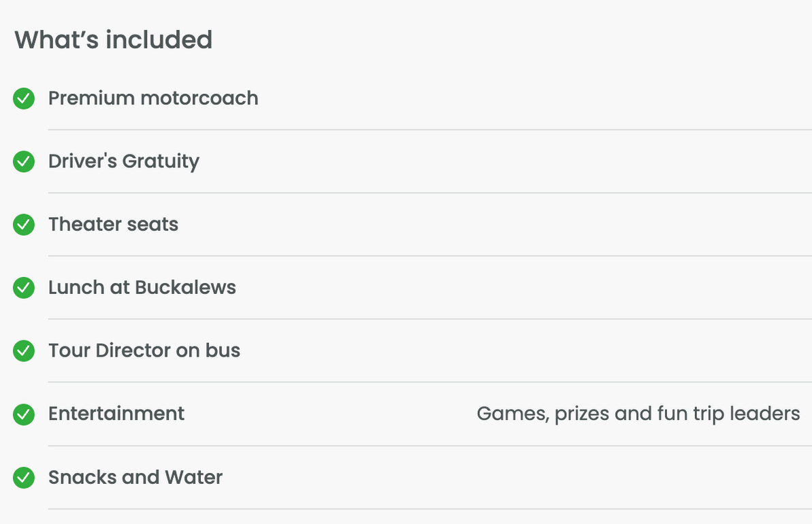
Task: Select the checkmark icon for Theater seats
Action: (24, 225)
